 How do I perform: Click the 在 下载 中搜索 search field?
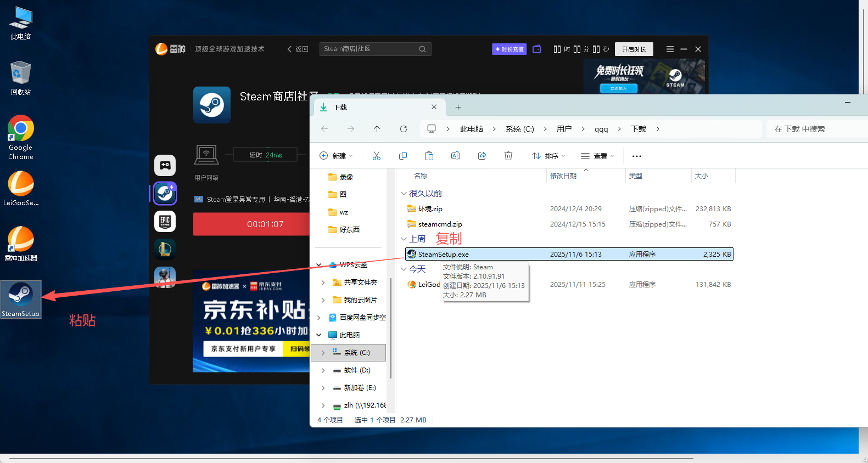[813, 129]
